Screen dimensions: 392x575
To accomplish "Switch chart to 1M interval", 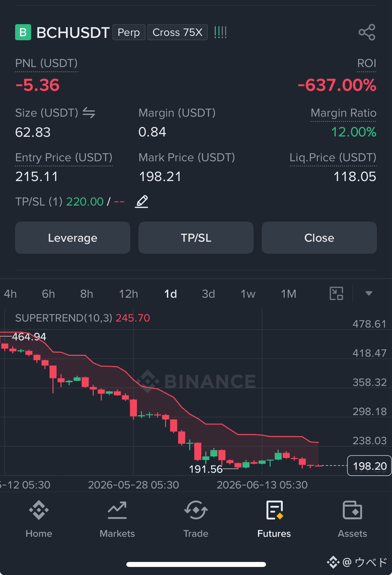I will click(x=288, y=294).
